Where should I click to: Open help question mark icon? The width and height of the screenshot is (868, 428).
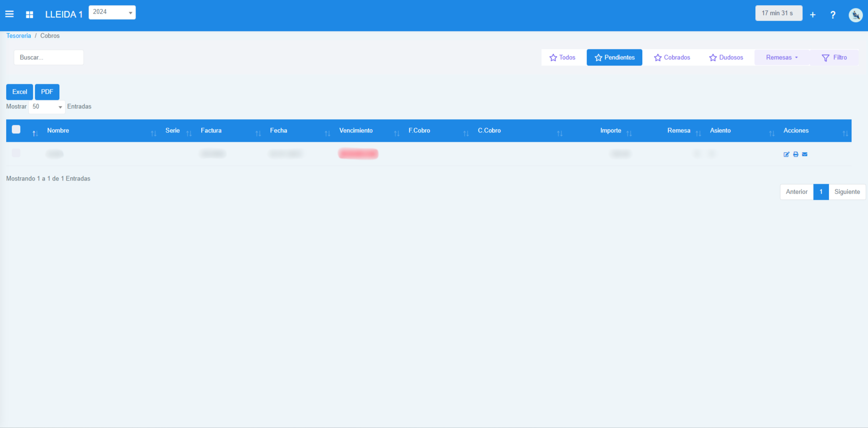click(x=833, y=15)
